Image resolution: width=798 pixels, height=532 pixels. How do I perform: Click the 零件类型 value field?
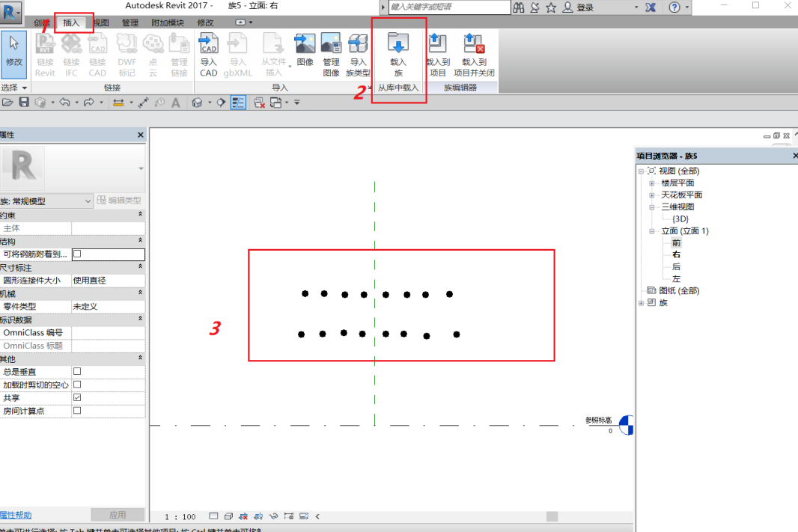108,307
